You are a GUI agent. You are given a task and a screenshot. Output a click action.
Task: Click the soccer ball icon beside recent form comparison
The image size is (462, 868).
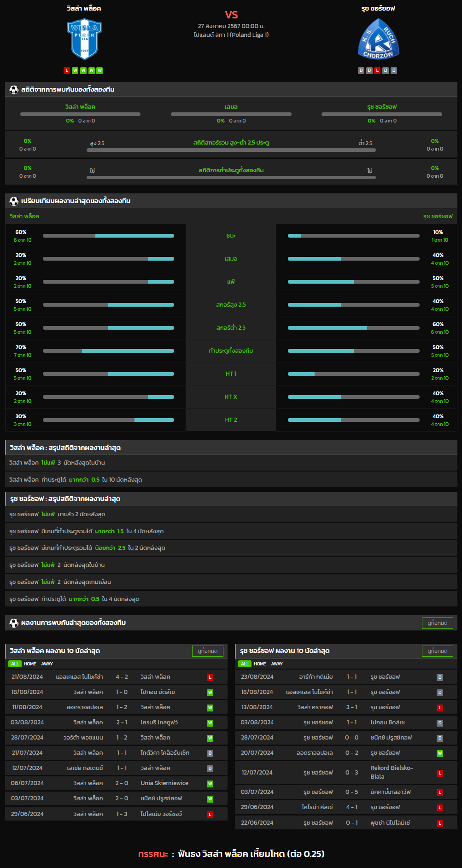14,201
